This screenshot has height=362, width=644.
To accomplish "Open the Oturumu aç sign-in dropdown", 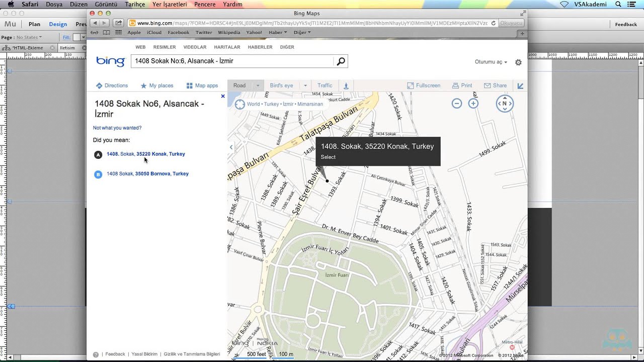I will (x=491, y=62).
